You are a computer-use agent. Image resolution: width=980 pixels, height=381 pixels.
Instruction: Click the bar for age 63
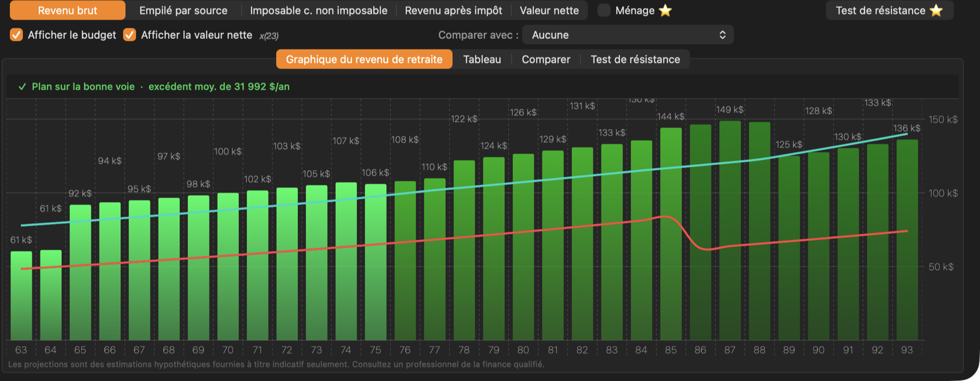point(21,296)
